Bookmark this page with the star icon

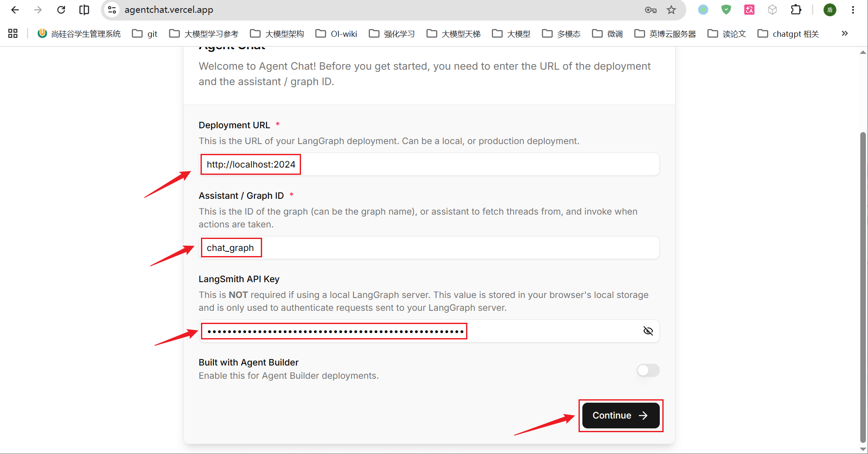pyautogui.click(x=671, y=10)
